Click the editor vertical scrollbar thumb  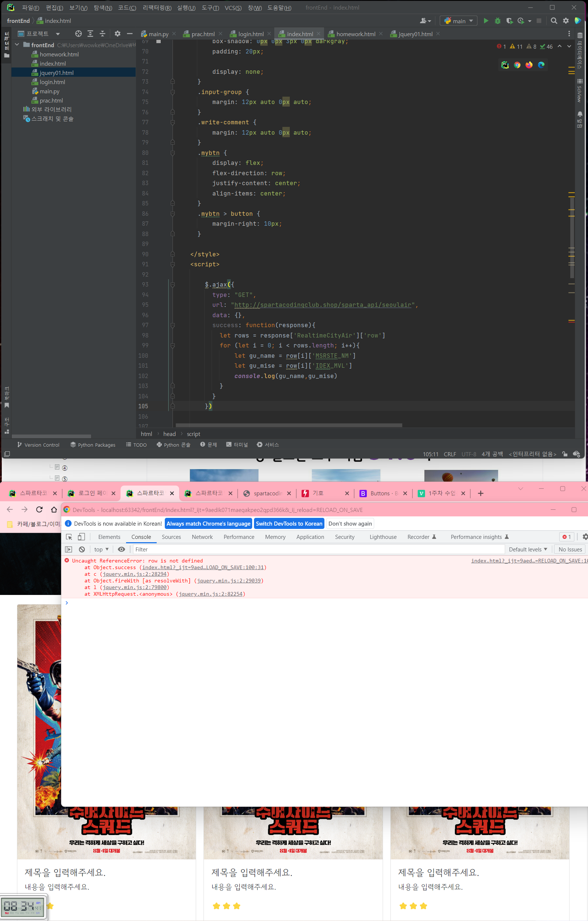pos(571,237)
